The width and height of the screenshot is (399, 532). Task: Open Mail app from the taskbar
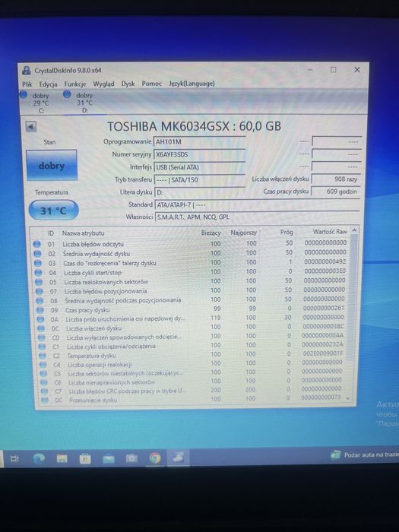click(x=109, y=459)
